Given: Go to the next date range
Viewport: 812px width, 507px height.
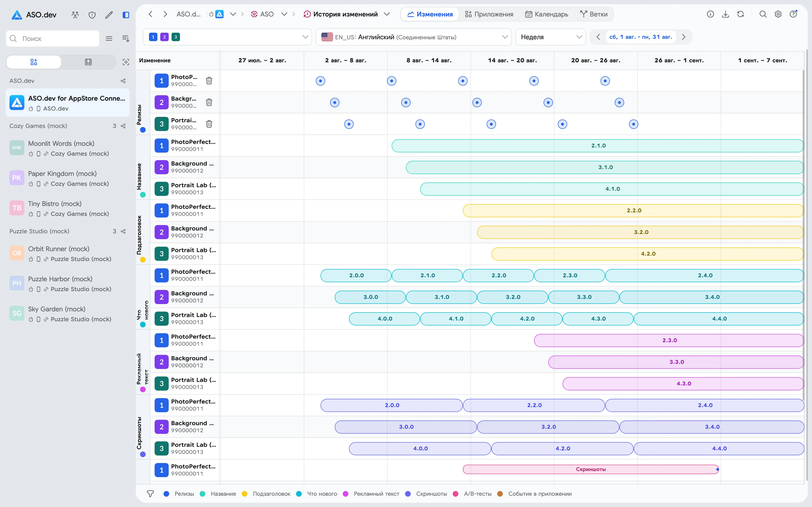Looking at the screenshot, I should pos(684,37).
